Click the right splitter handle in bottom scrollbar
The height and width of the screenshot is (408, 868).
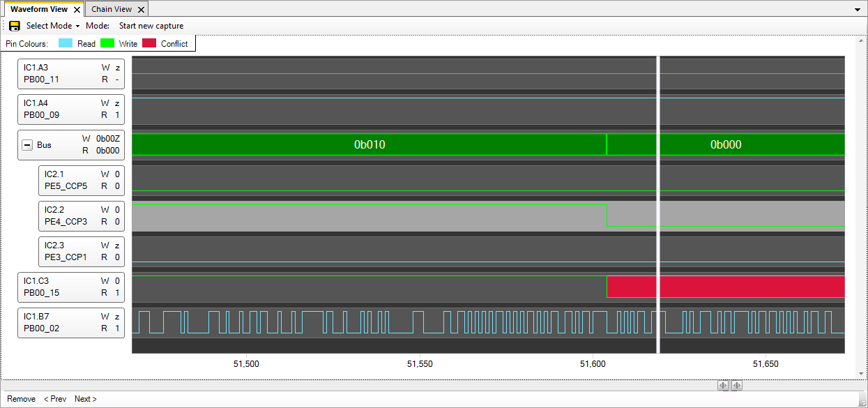tap(736, 386)
